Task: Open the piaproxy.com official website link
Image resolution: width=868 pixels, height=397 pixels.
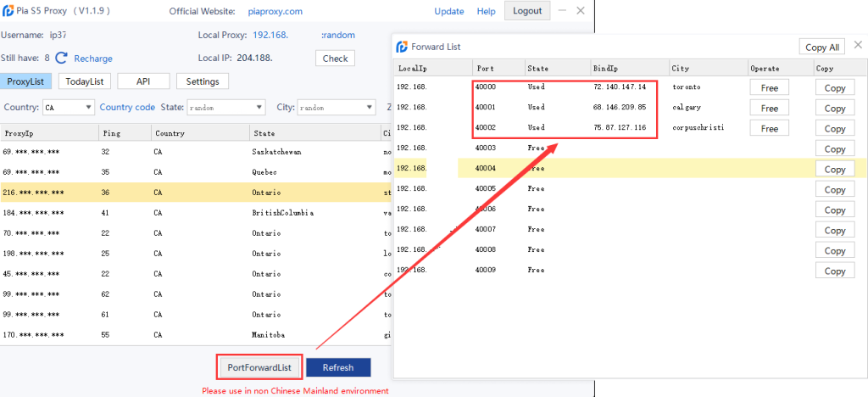Action: tap(277, 11)
